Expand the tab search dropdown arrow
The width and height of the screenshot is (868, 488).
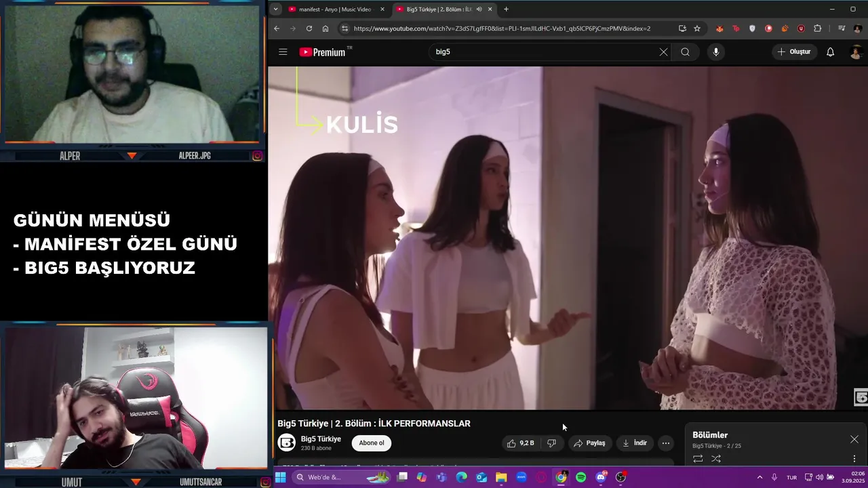tap(275, 9)
